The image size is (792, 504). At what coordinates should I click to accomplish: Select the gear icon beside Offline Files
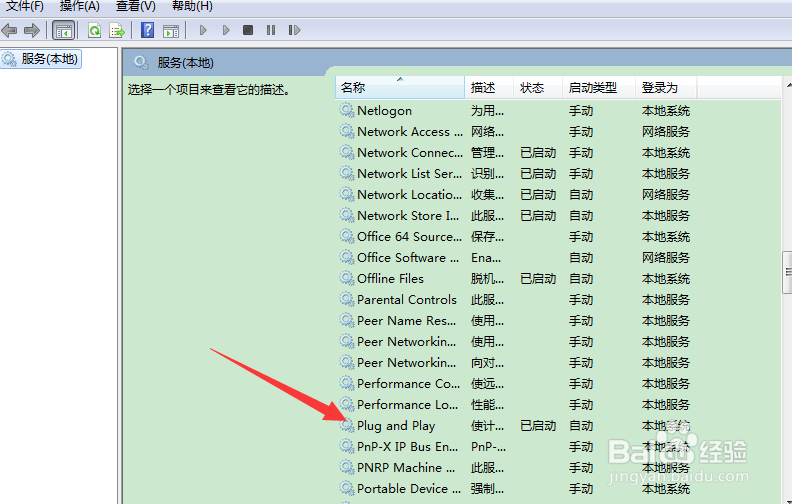coord(346,278)
